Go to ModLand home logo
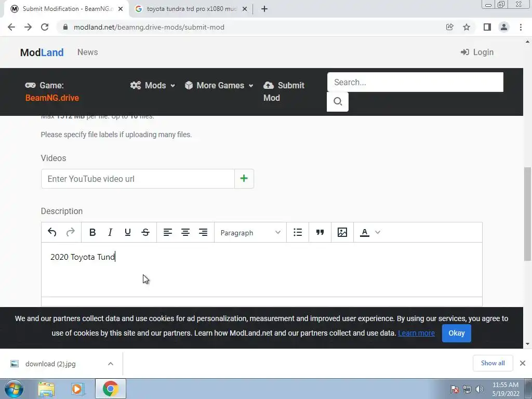This screenshot has height=399, width=532. coord(42,52)
